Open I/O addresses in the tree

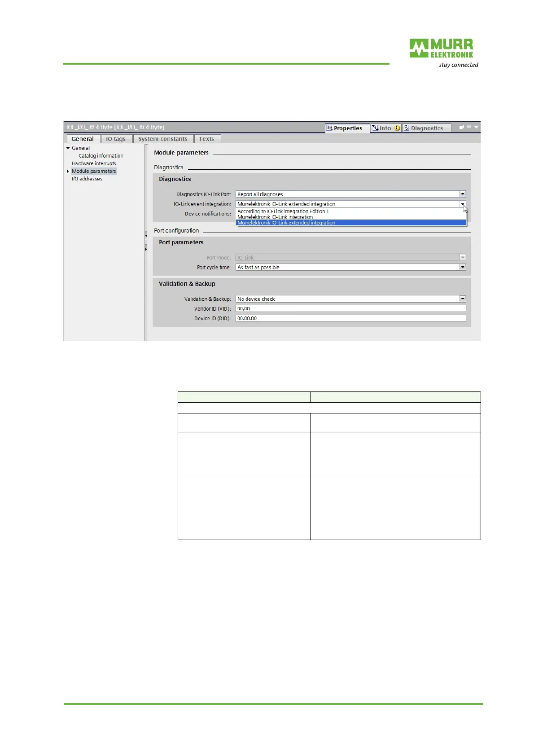tap(87, 179)
